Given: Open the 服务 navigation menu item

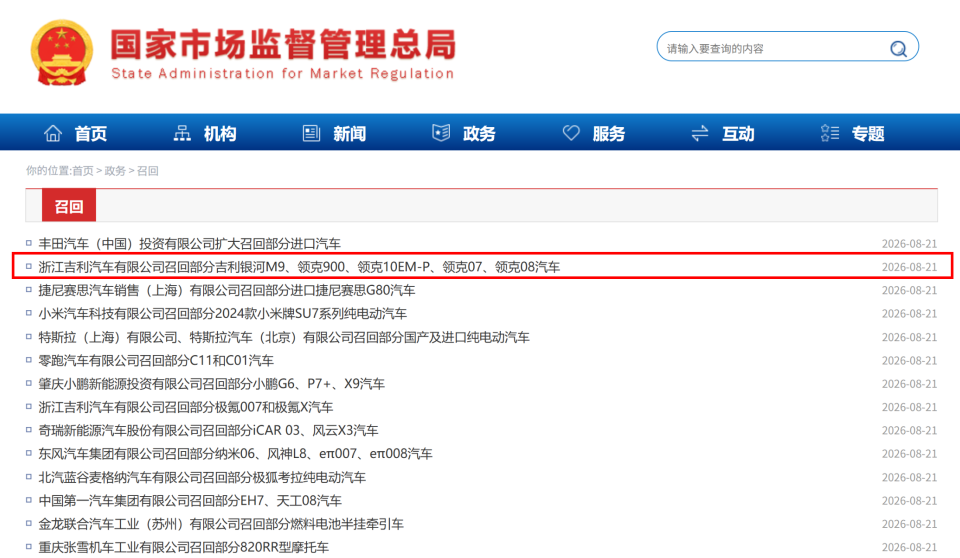Looking at the screenshot, I should click(x=609, y=134).
